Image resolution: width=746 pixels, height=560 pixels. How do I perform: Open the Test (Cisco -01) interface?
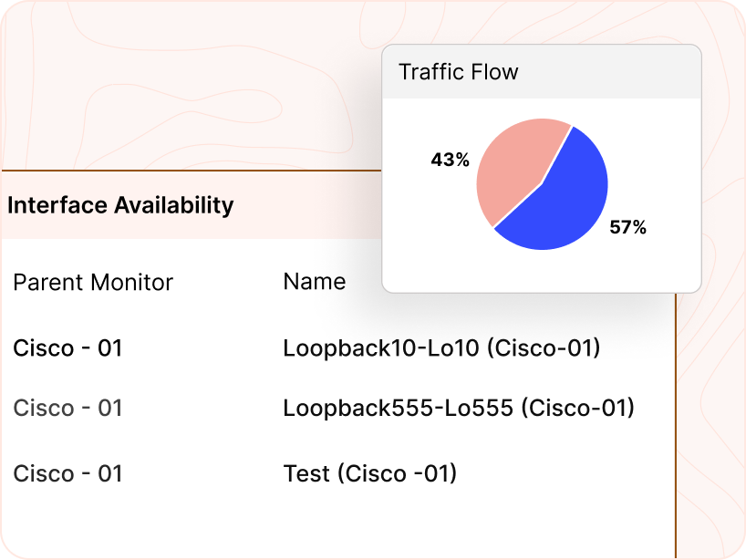[x=369, y=473]
